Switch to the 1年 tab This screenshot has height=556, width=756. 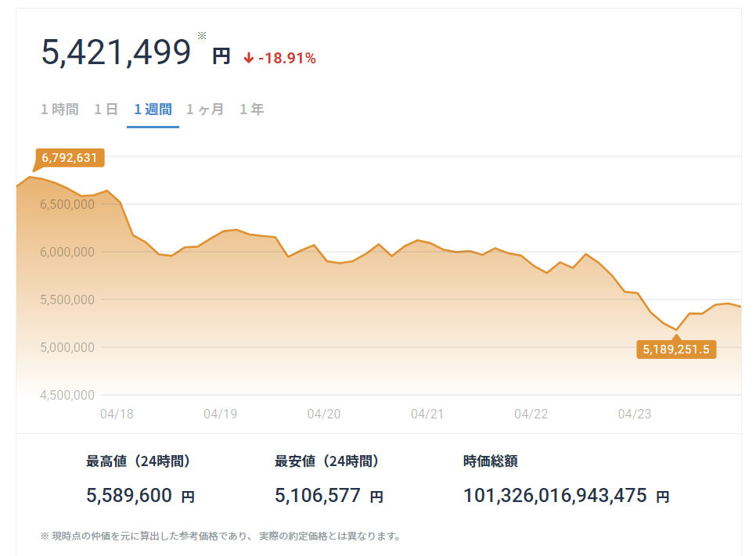252,109
